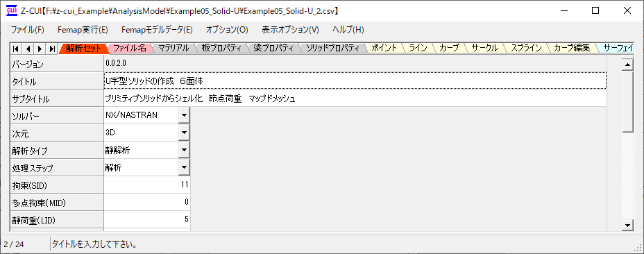Open the Femapモデルデータ(E) menu

click(x=157, y=30)
